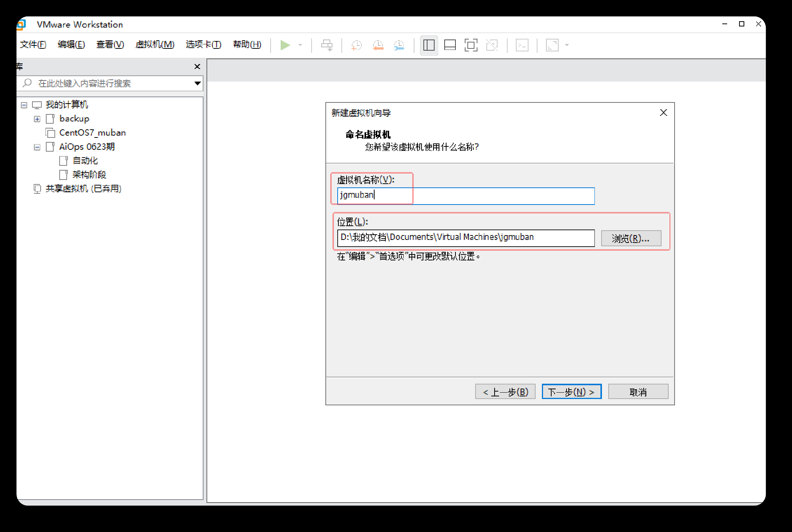Close the 新建虚拟机向导 dialog
Image resolution: width=792 pixels, height=532 pixels.
[663, 113]
